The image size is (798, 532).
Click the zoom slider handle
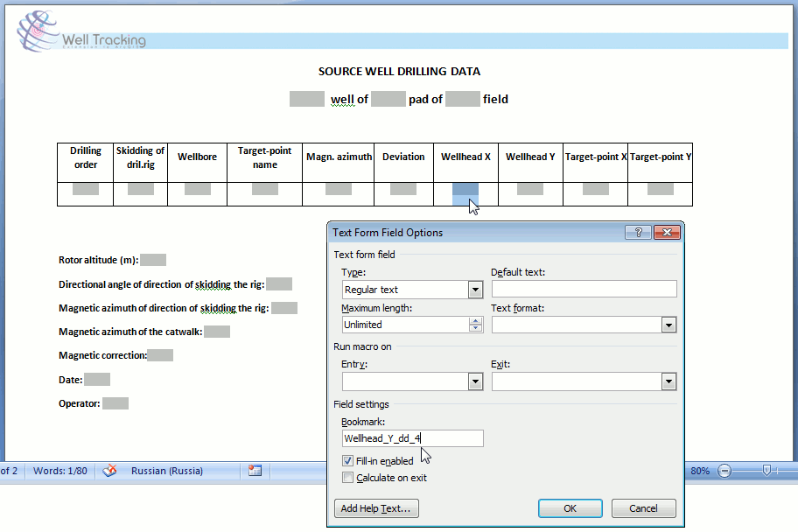(766, 471)
